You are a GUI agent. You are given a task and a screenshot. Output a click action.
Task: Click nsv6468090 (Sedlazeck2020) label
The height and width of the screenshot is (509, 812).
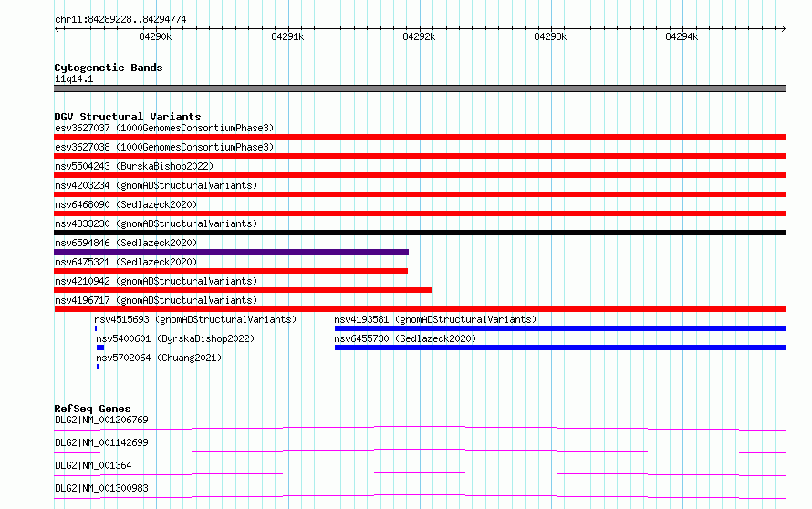click(126, 204)
